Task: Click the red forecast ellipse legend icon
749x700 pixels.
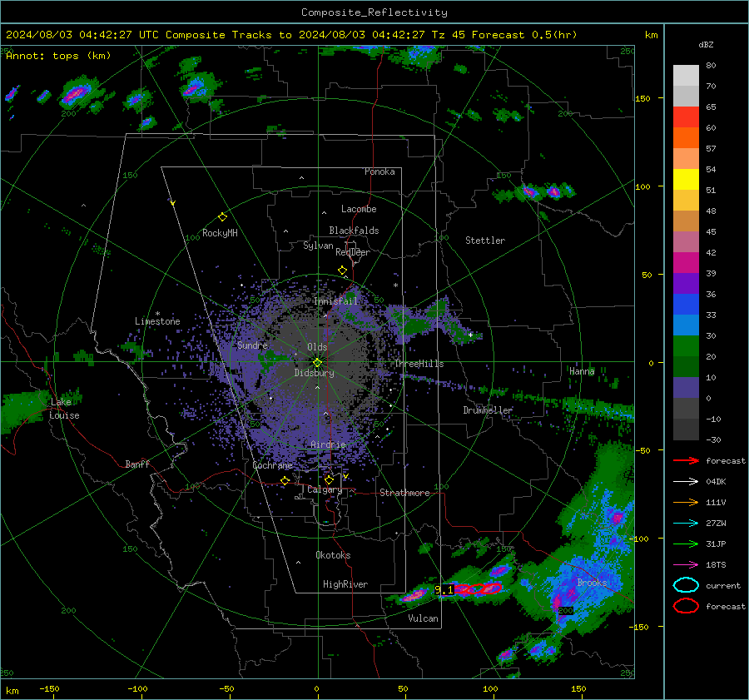Action: (x=686, y=606)
